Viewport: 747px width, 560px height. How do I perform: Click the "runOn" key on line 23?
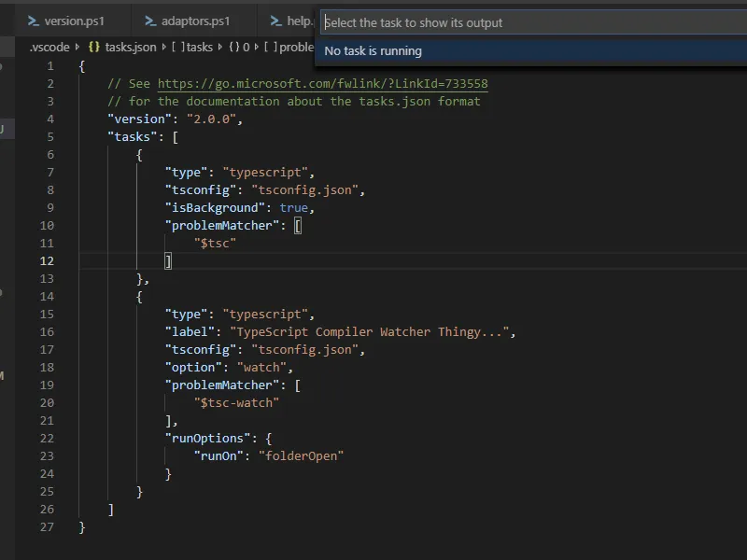[218, 456]
